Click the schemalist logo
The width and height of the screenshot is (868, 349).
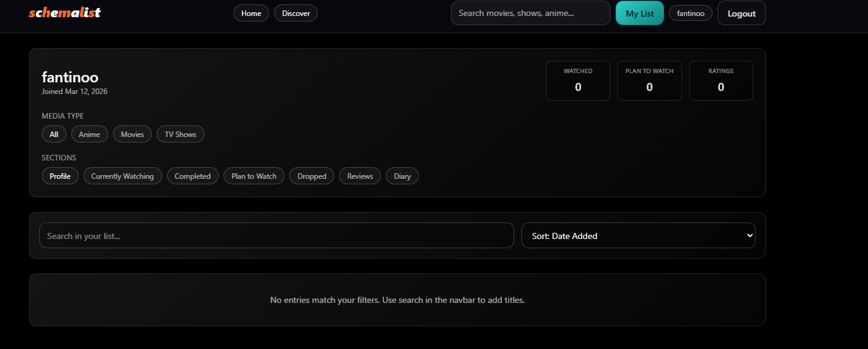(x=65, y=12)
